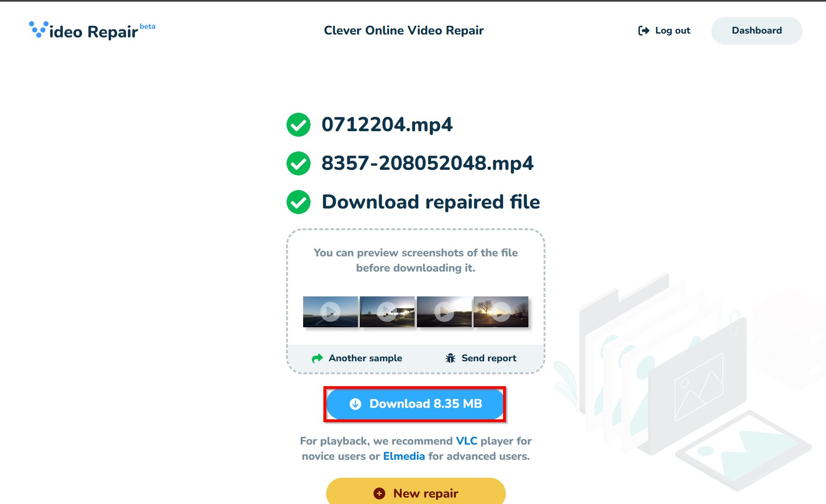Follow the Elmedia link
The image size is (826, 504).
(x=404, y=456)
